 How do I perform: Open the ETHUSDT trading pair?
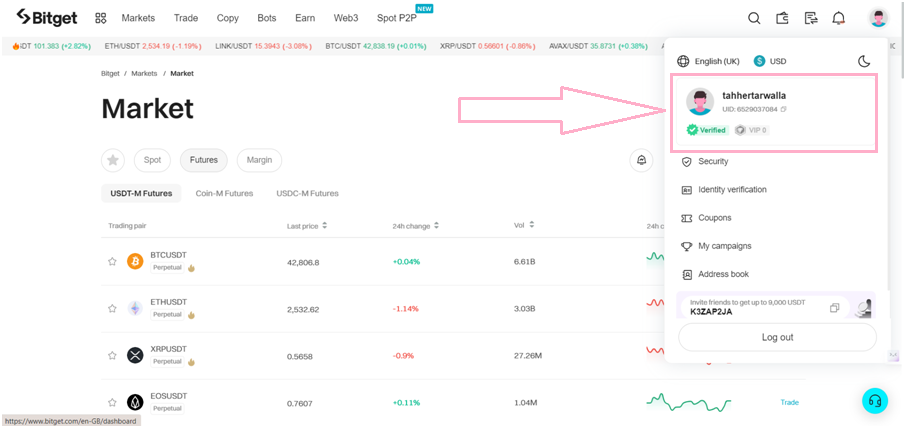pos(168,302)
